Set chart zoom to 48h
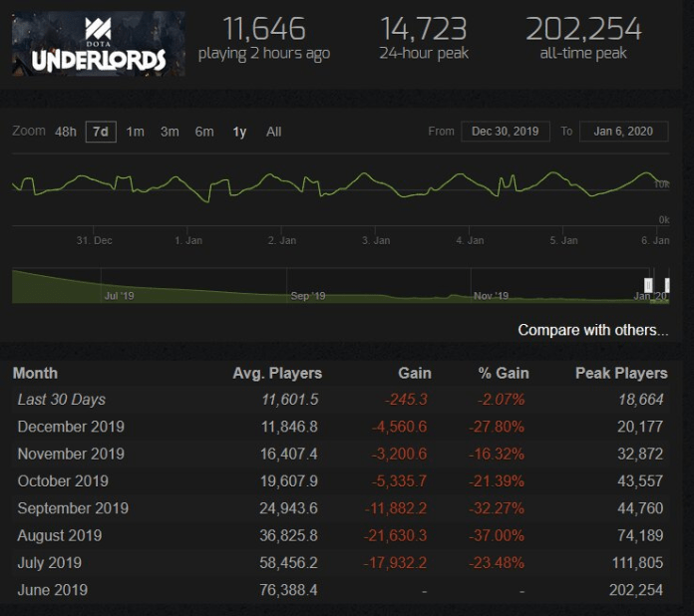 tap(66, 132)
